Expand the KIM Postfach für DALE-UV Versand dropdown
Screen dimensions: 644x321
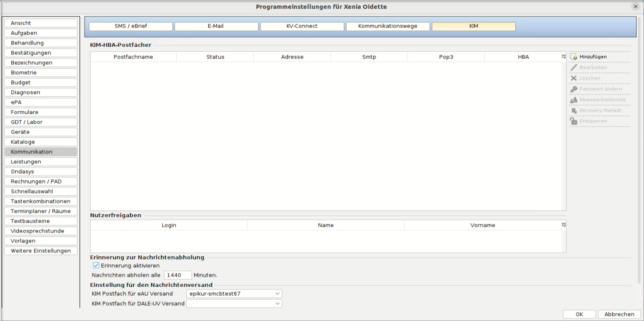pos(234,303)
